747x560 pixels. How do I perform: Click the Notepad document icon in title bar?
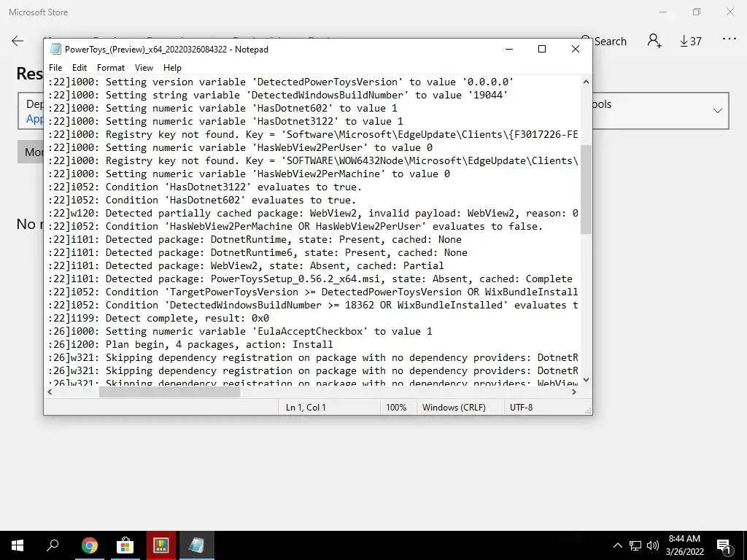[55, 49]
